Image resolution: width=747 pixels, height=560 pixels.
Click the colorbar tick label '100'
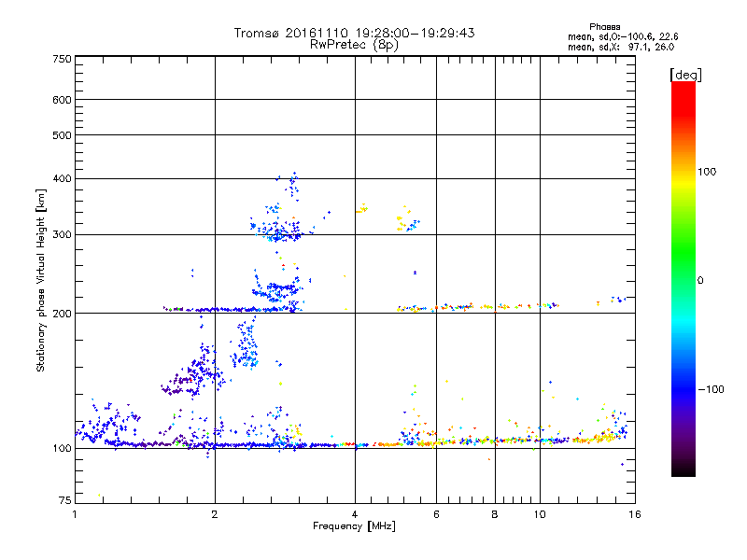click(707, 172)
